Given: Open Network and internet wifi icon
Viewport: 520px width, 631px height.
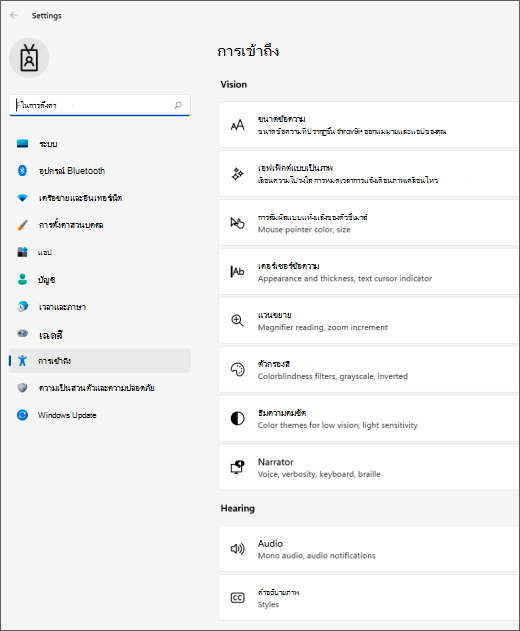Looking at the screenshot, I should coord(23,198).
